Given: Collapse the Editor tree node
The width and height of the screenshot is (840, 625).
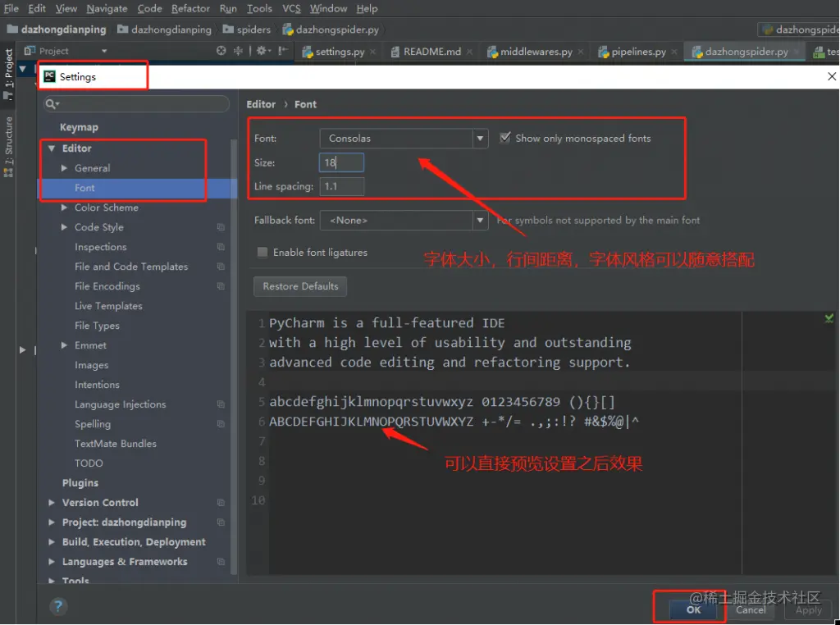Looking at the screenshot, I should [x=52, y=148].
